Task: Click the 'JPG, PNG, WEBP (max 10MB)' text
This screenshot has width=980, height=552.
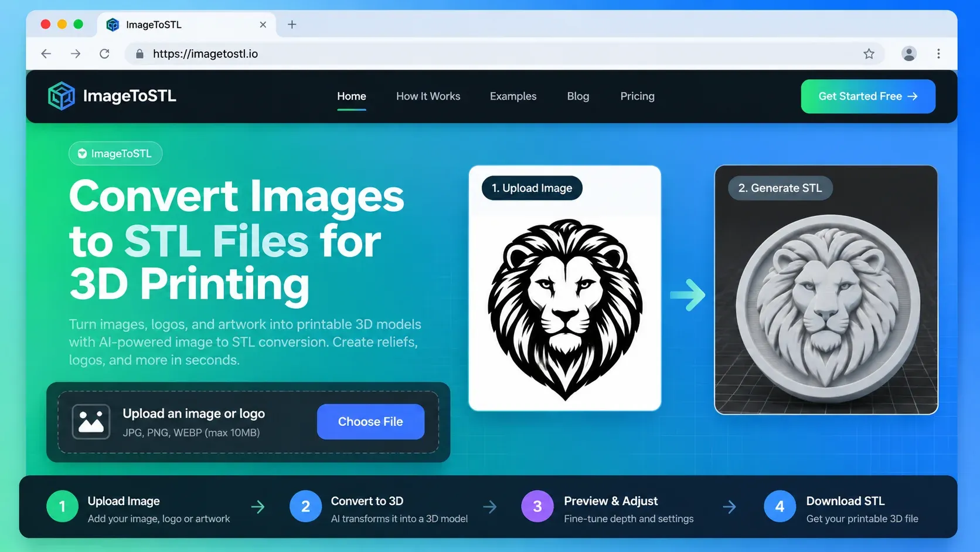Action: click(191, 432)
